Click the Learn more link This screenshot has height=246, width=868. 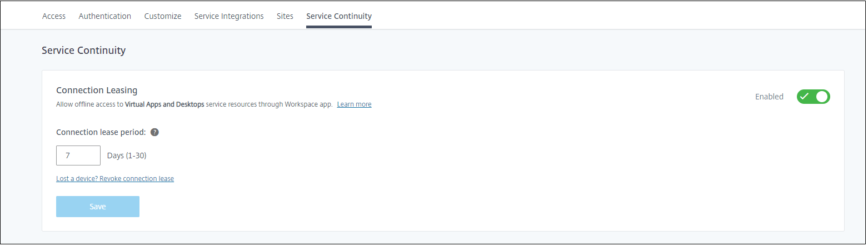coord(354,104)
